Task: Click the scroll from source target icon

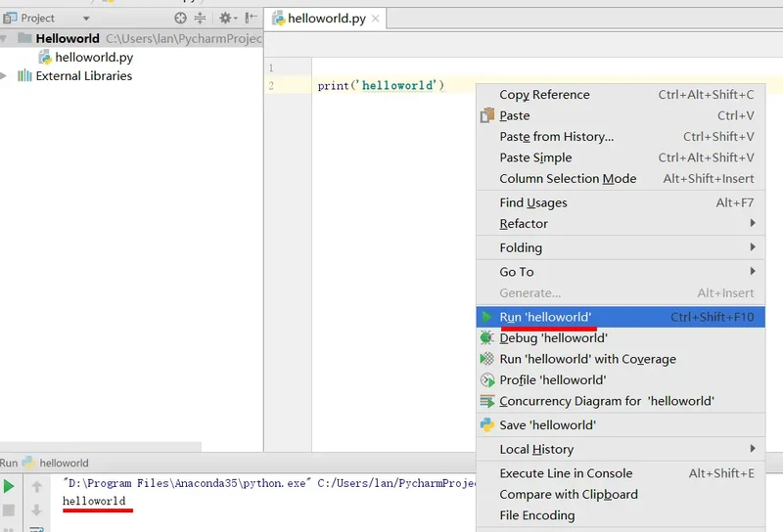Action: (180, 18)
